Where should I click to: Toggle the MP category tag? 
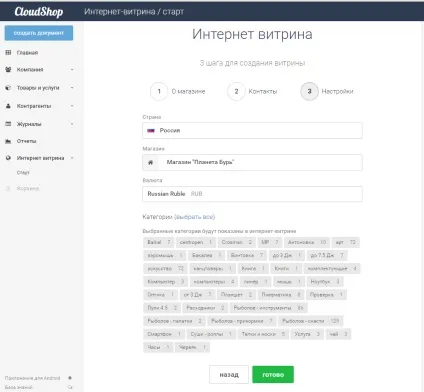[270, 242]
